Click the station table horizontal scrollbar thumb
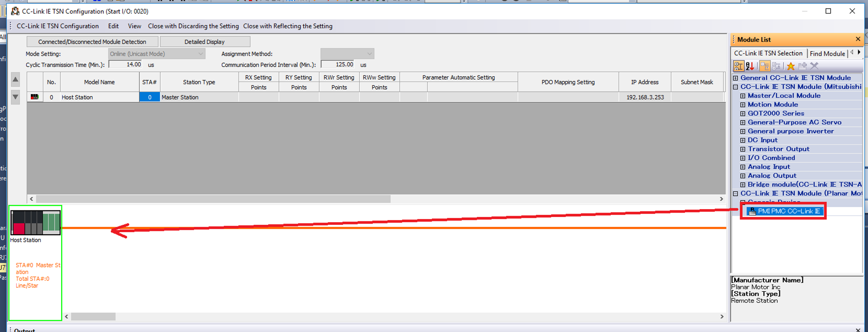868x332 pixels. 213,199
